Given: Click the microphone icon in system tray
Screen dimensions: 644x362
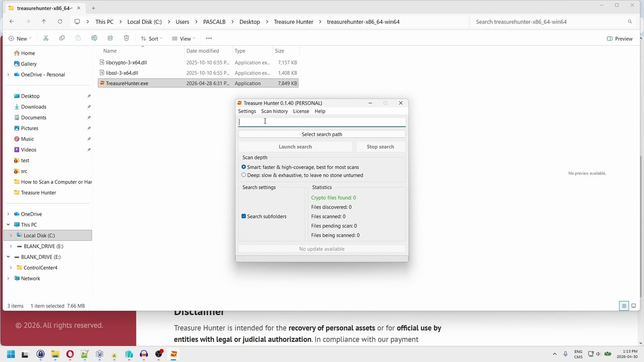Looking at the screenshot, I should 566,354.
